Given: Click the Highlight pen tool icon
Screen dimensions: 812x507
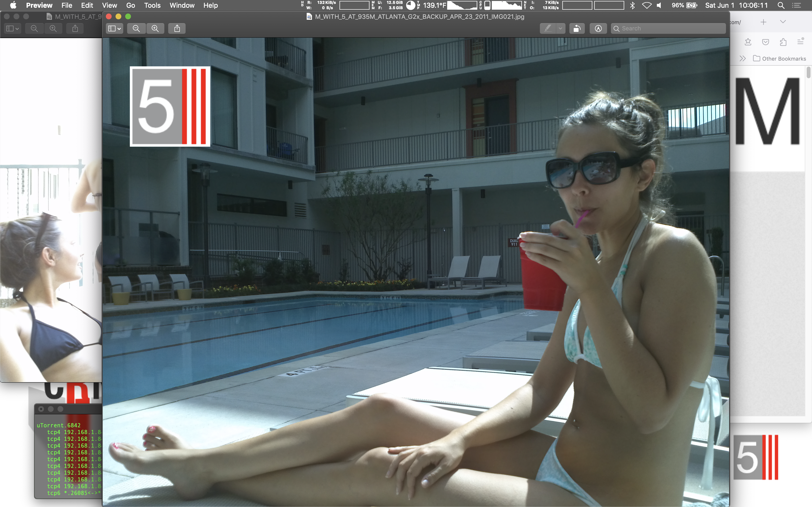Looking at the screenshot, I should 548,28.
